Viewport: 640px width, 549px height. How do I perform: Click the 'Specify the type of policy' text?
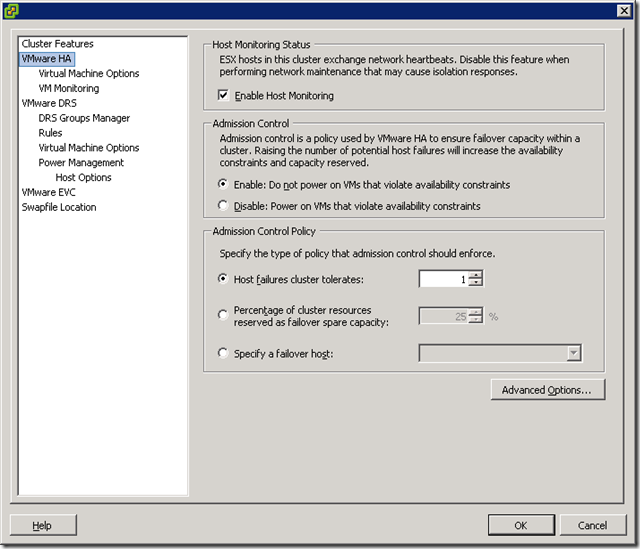point(357,253)
